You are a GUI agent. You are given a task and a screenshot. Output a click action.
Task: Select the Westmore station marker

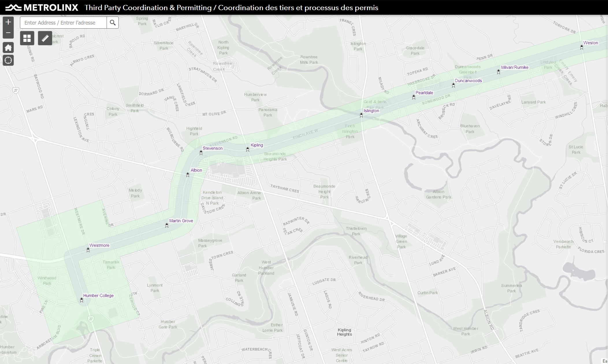[88, 250]
